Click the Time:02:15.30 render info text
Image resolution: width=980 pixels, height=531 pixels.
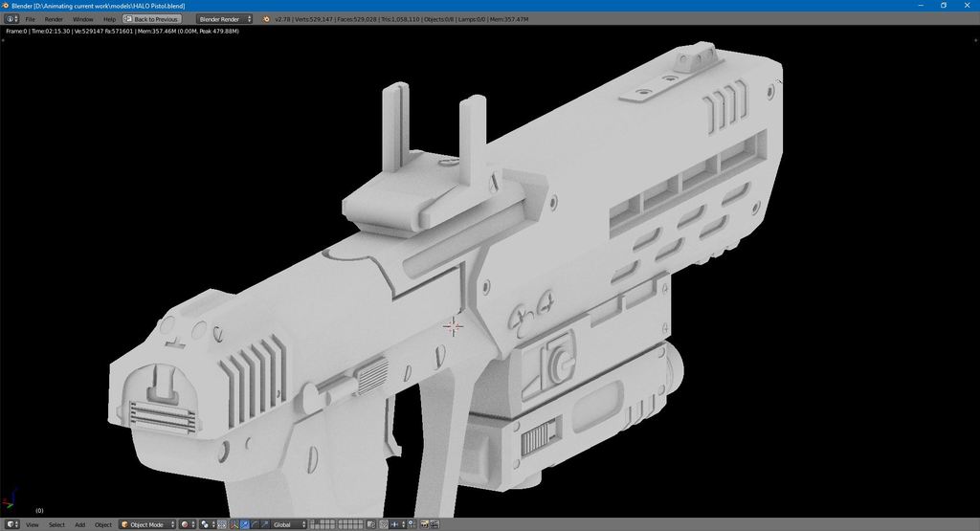pos(51,31)
